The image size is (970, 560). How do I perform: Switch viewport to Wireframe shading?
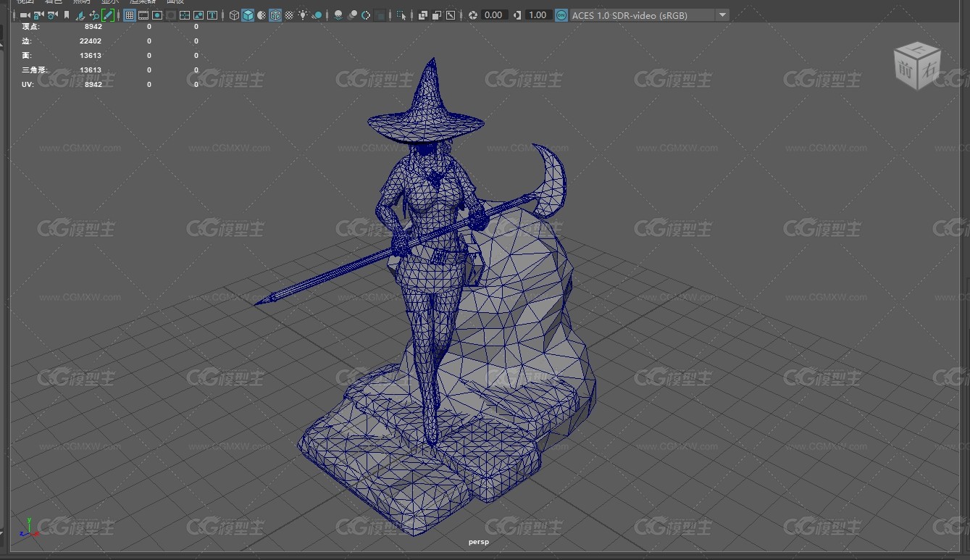[x=234, y=14]
